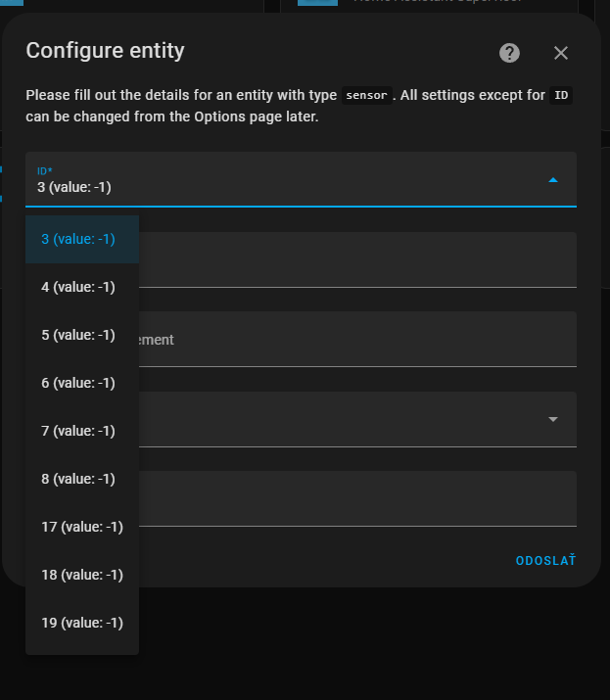This screenshot has height=700, width=610.
Task: Pick "19 (value: -1)" at list bottom
Action: (x=82, y=623)
